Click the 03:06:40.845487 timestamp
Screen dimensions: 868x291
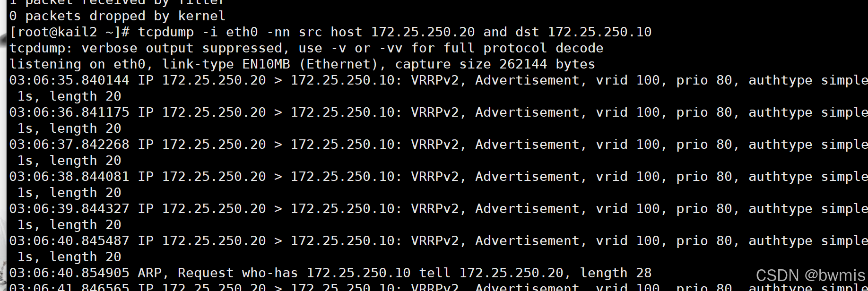pos(69,241)
